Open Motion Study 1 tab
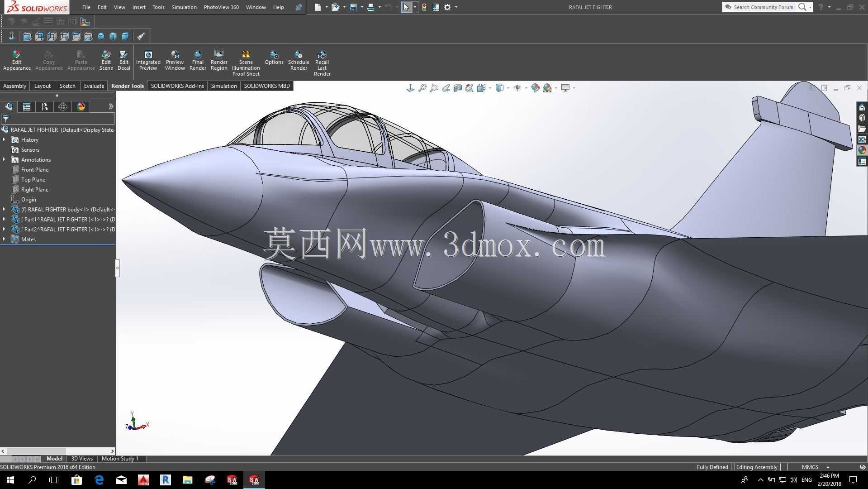Viewport: 868px width, 489px height. [120, 459]
